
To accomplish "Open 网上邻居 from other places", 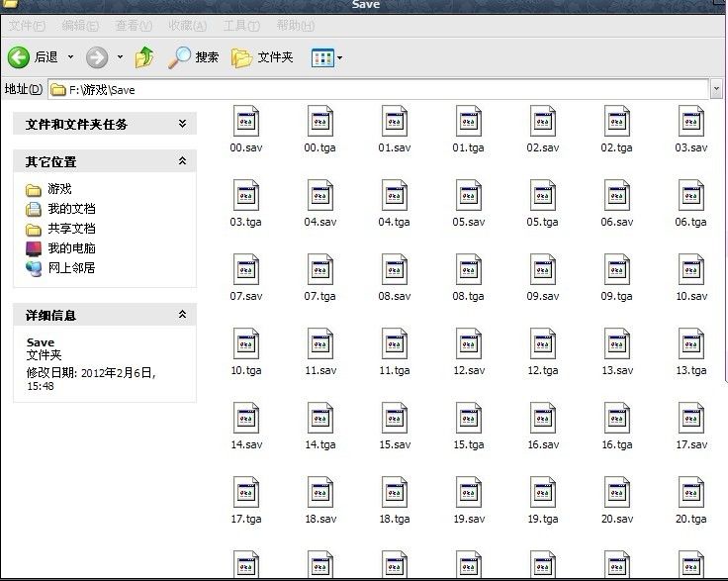I will 71,268.
